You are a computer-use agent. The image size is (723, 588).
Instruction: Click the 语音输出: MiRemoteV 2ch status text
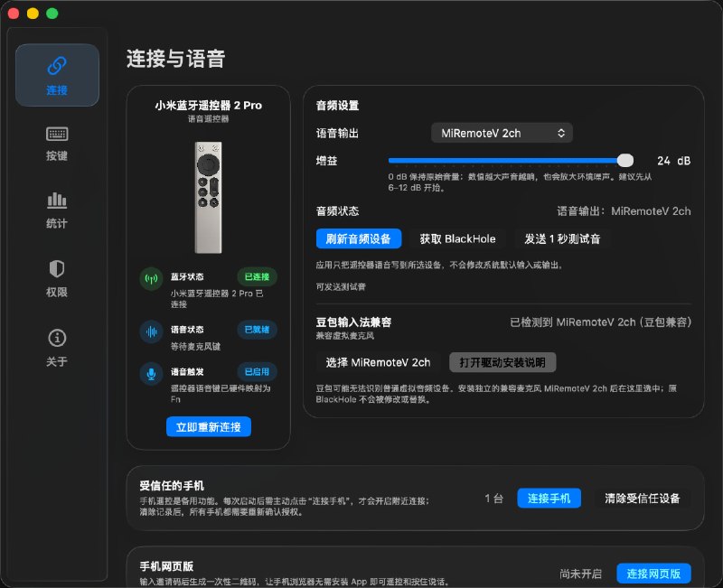click(x=624, y=211)
